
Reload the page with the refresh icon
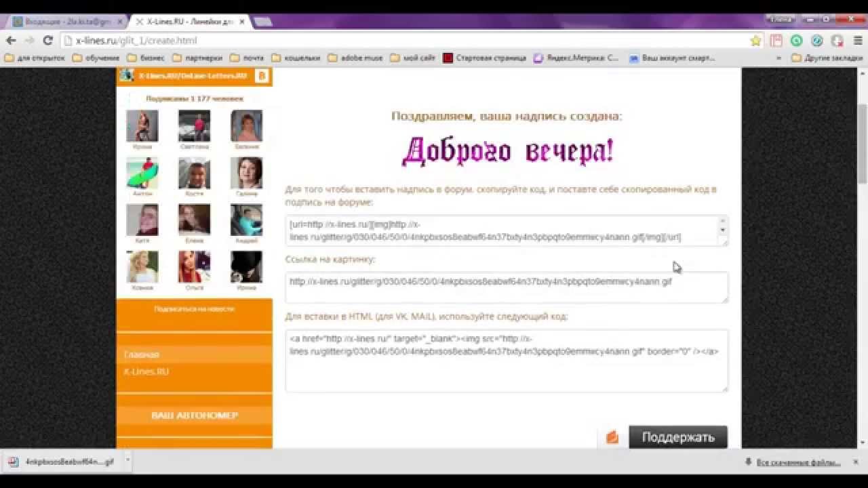(x=47, y=41)
